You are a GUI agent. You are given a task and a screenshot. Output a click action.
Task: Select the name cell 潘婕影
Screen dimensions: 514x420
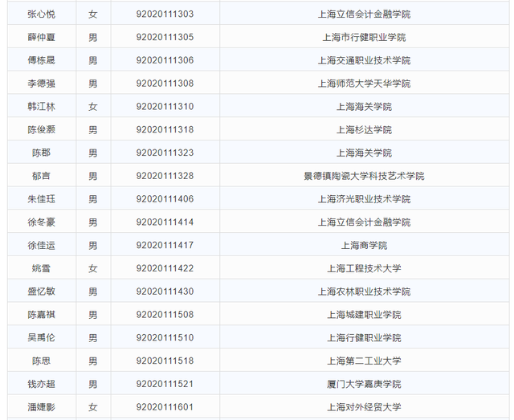pos(41,407)
